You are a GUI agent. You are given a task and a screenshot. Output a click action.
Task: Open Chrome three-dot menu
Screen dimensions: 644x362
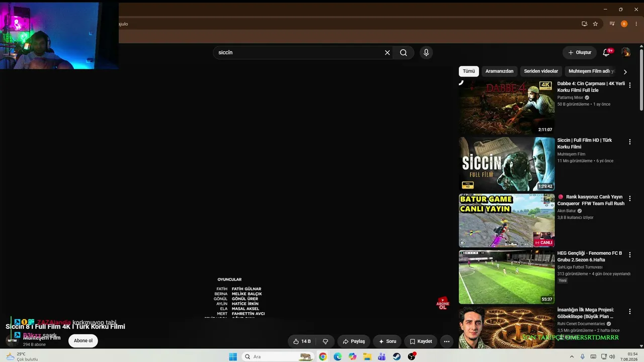[636, 24]
